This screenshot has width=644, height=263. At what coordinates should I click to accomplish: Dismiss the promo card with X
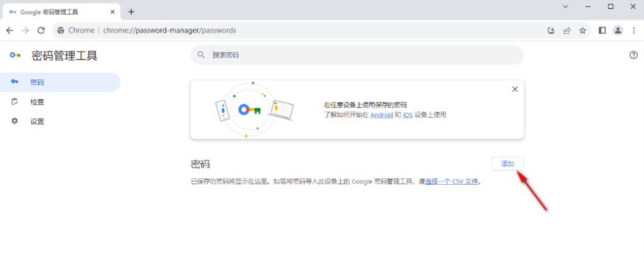(x=515, y=89)
